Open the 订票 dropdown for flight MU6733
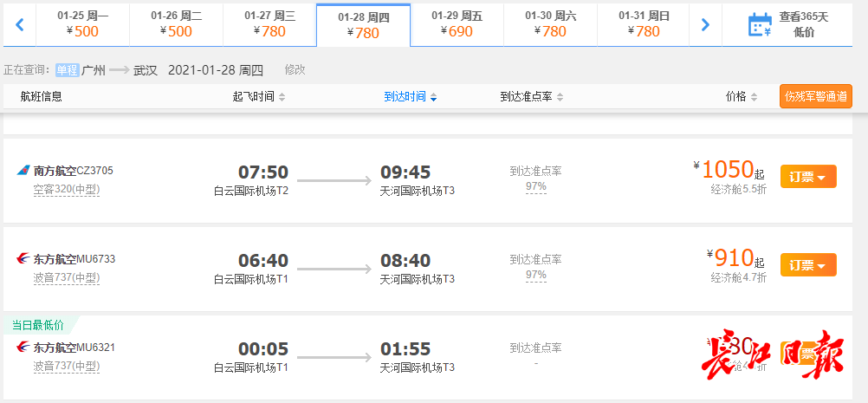The height and width of the screenshot is (403, 868). [808, 265]
